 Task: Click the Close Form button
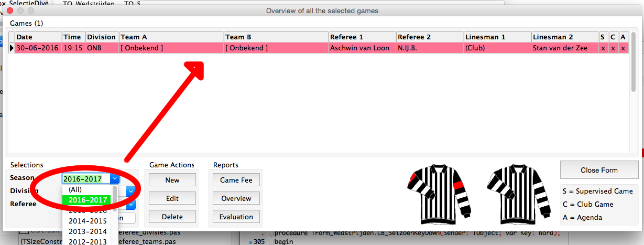tap(599, 170)
